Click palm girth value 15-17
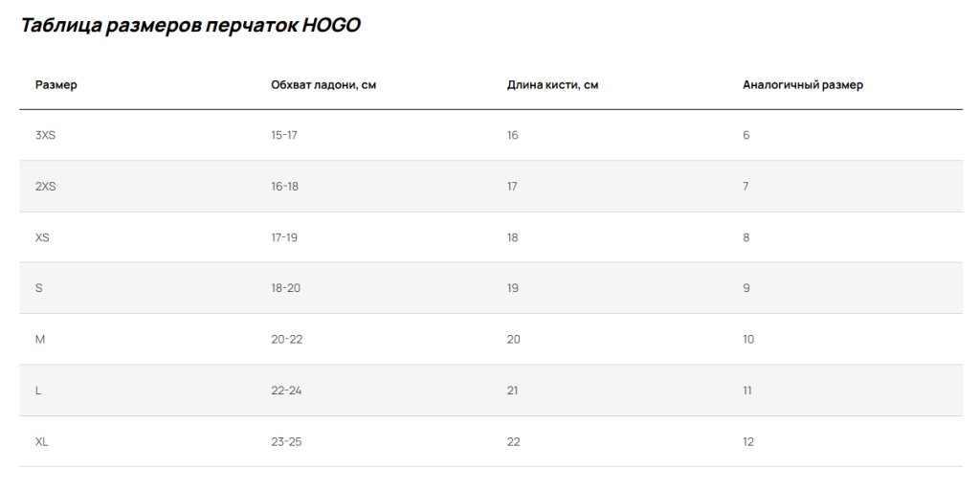The width and height of the screenshot is (980, 492). click(x=284, y=136)
